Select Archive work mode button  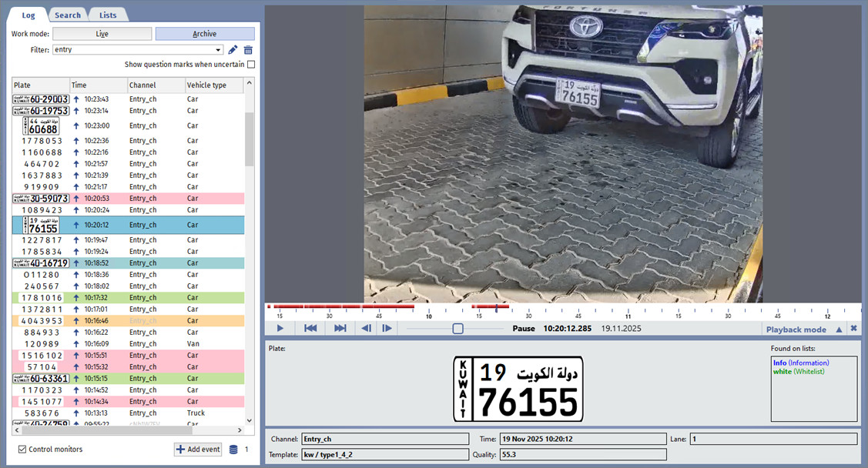(x=205, y=34)
